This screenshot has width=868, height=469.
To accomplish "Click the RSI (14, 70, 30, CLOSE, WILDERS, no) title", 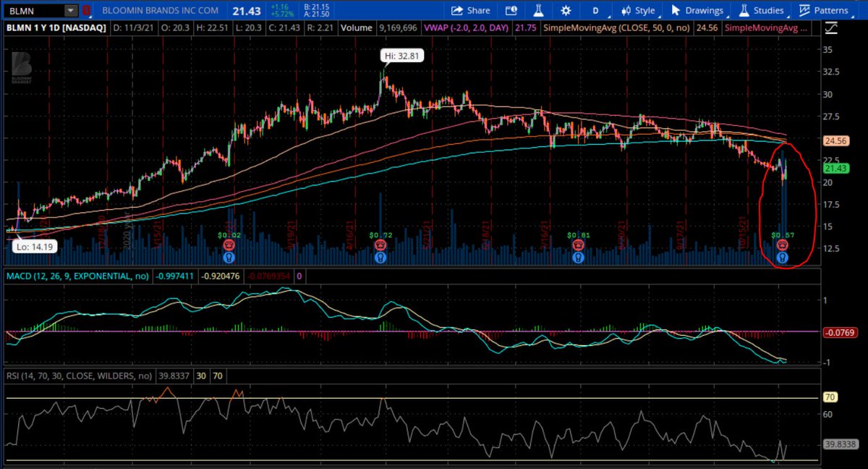I will point(79,376).
